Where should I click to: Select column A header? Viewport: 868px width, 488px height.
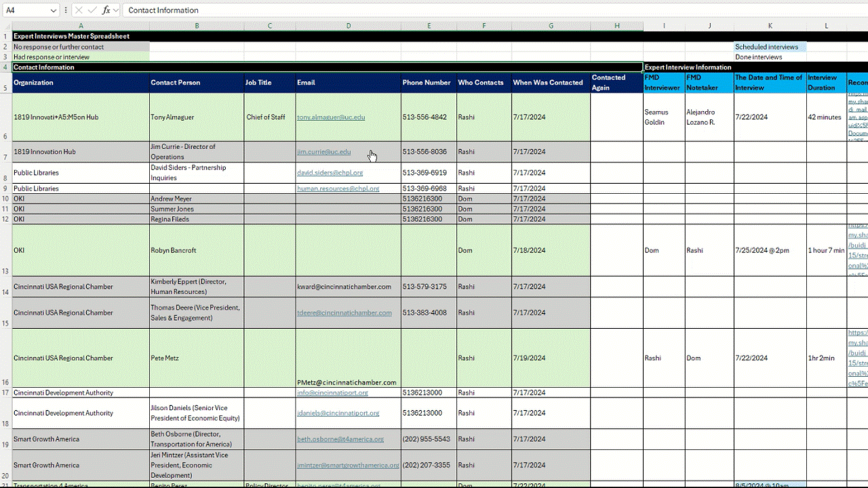[x=81, y=26]
